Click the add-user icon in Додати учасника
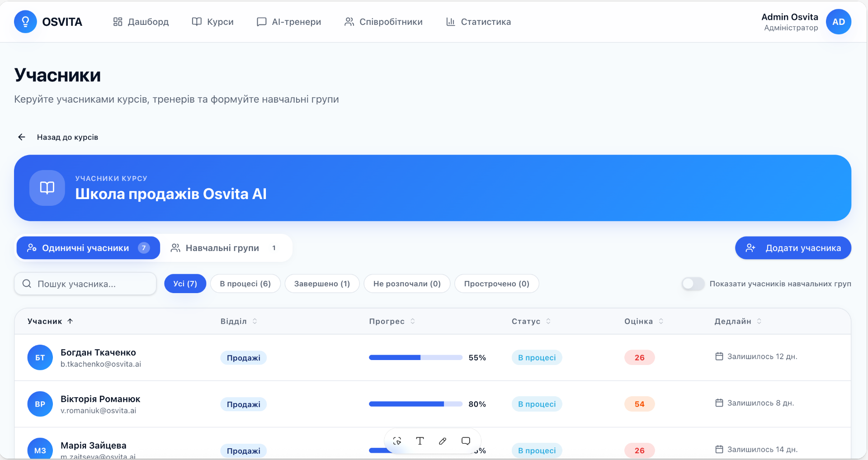Image resolution: width=868 pixels, height=460 pixels. pos(750,248)
